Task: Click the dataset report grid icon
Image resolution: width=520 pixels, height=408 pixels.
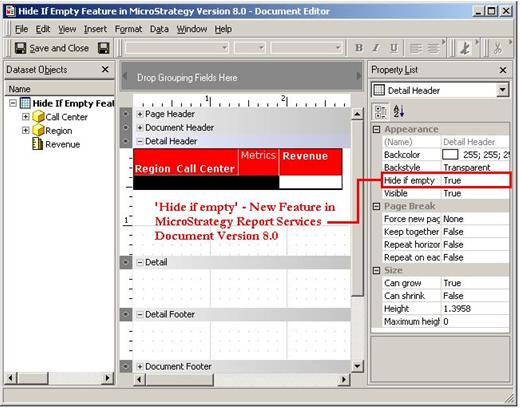Action: coord(25,103)
